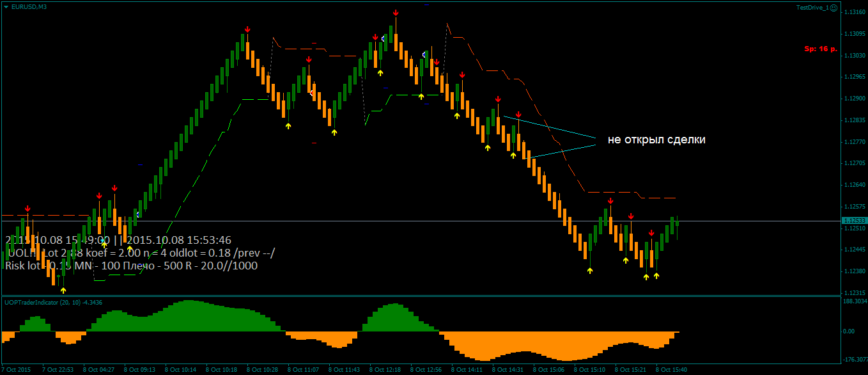Image resolution: width=868 pixels, height=375 pixels.
Task: Click time axis label 8 Oct 12:18
Action: pyautogui.click(x=385, y=370)
